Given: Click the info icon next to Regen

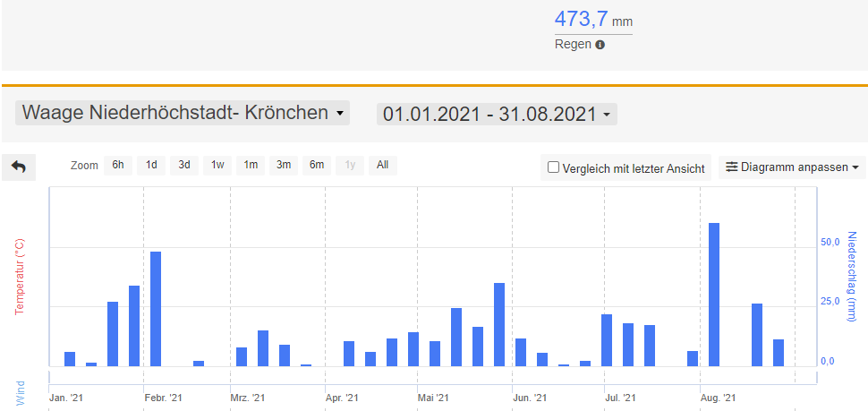Looking at the screenshot, I should [600, 45].
